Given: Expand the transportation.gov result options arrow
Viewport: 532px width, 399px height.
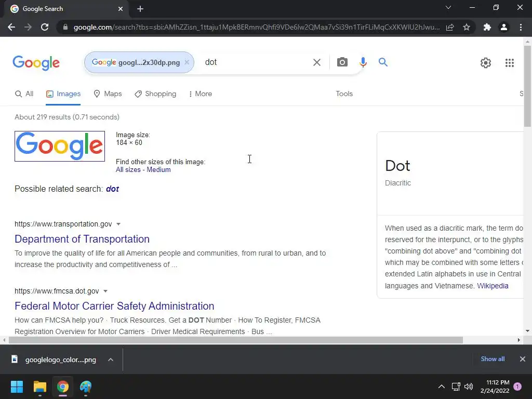Looking at the screenshot, I should click(118, 224).
